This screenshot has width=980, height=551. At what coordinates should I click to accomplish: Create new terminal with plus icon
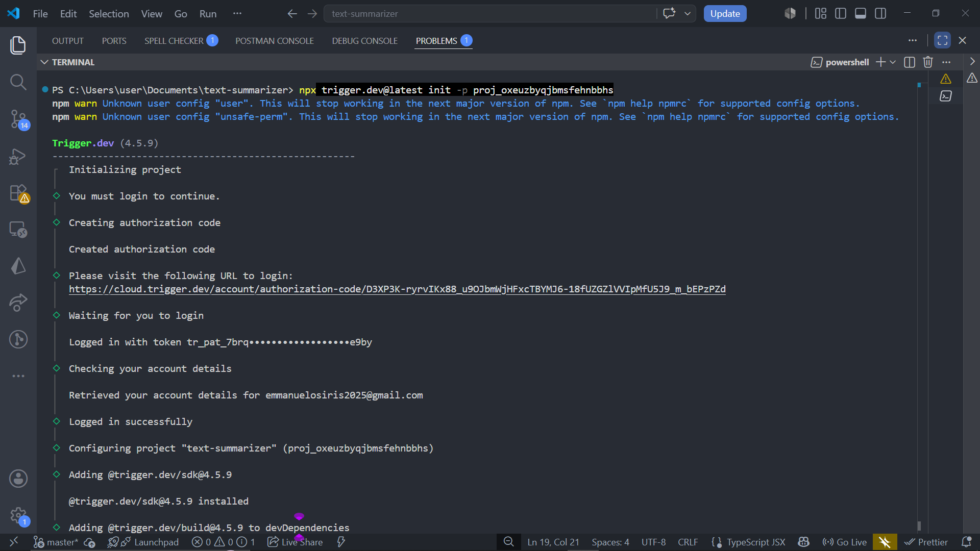click(880, 62)
